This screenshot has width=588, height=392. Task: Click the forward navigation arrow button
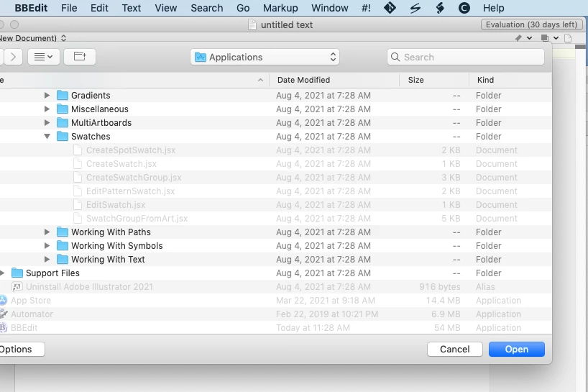tap(14, 57)
